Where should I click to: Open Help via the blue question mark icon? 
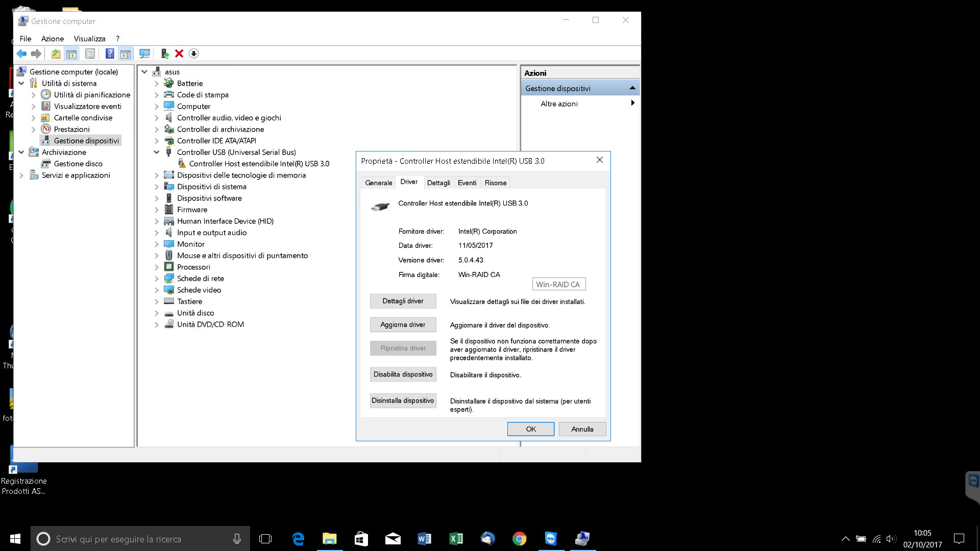(x=110, y=54)
